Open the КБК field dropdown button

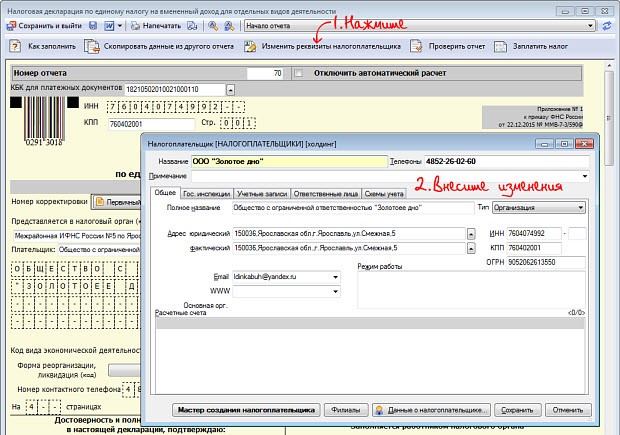tap(231, 90)
